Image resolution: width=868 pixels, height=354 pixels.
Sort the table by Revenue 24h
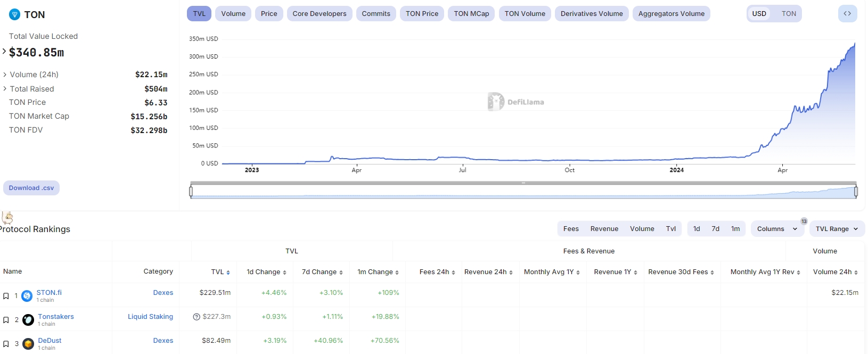pyautogui.click(x=488, y=272)
